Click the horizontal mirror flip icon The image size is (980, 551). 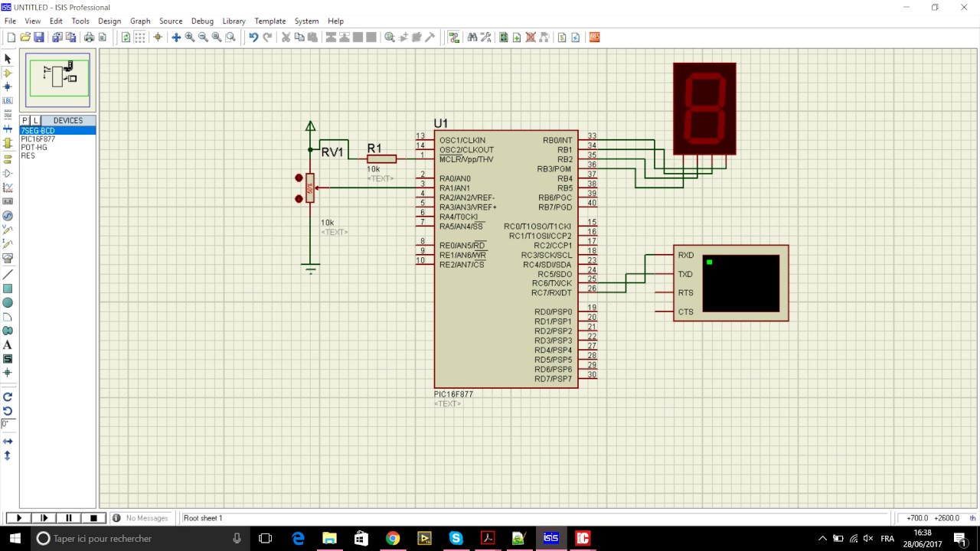[8, 442]
